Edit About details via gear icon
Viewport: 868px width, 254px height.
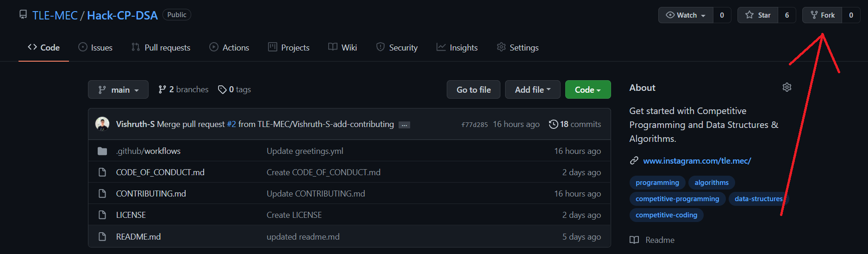pyautogui.click(x=787, y=87)
